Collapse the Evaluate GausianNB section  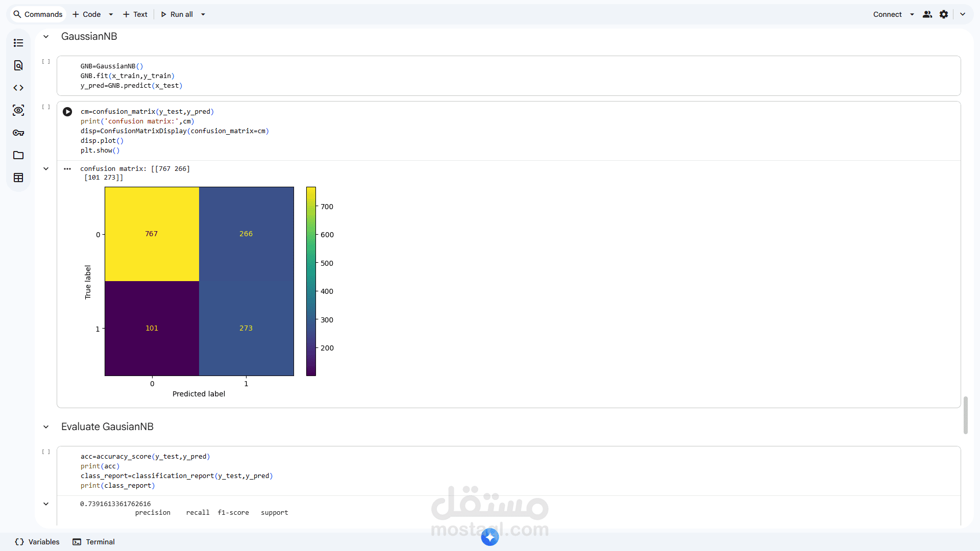pos(46,427)
